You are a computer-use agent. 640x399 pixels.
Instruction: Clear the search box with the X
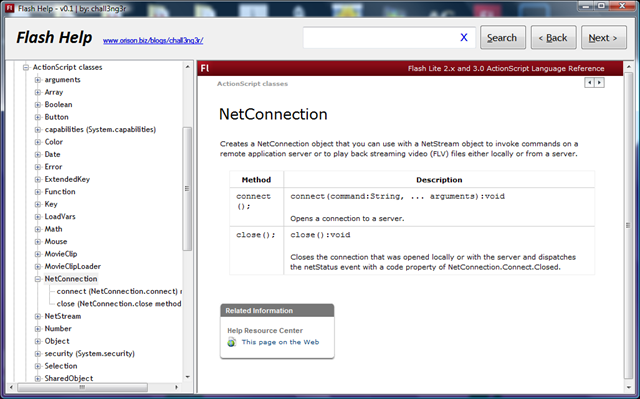(464, 38)
